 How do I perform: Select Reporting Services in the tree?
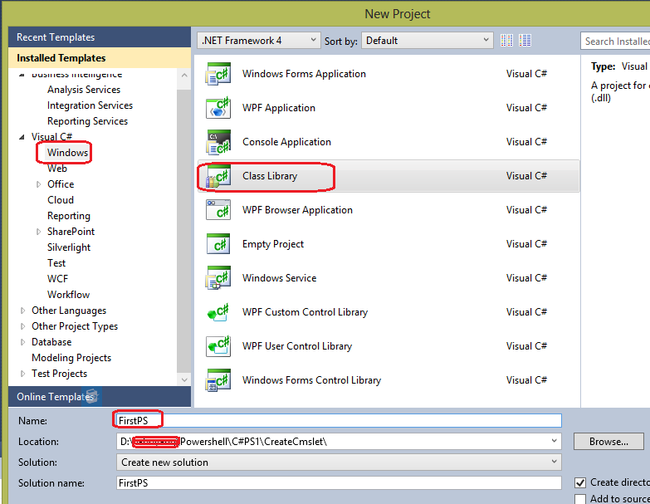click(87, 121)
